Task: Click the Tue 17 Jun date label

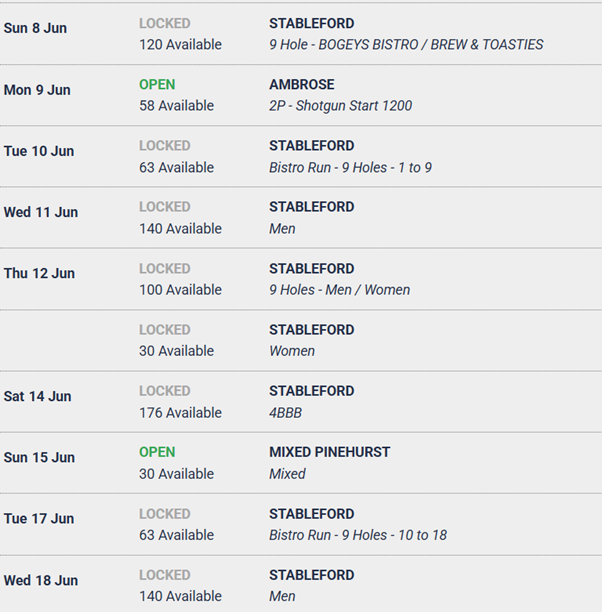Action: click(39, 519)
